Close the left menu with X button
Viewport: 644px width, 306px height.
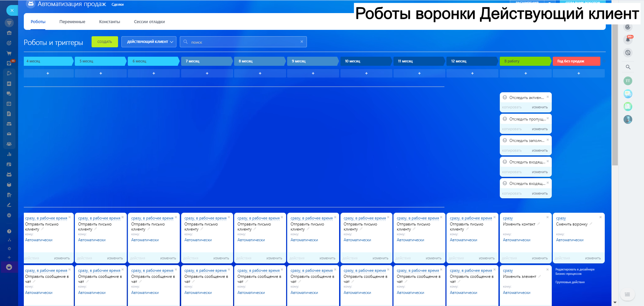[12, 10]
